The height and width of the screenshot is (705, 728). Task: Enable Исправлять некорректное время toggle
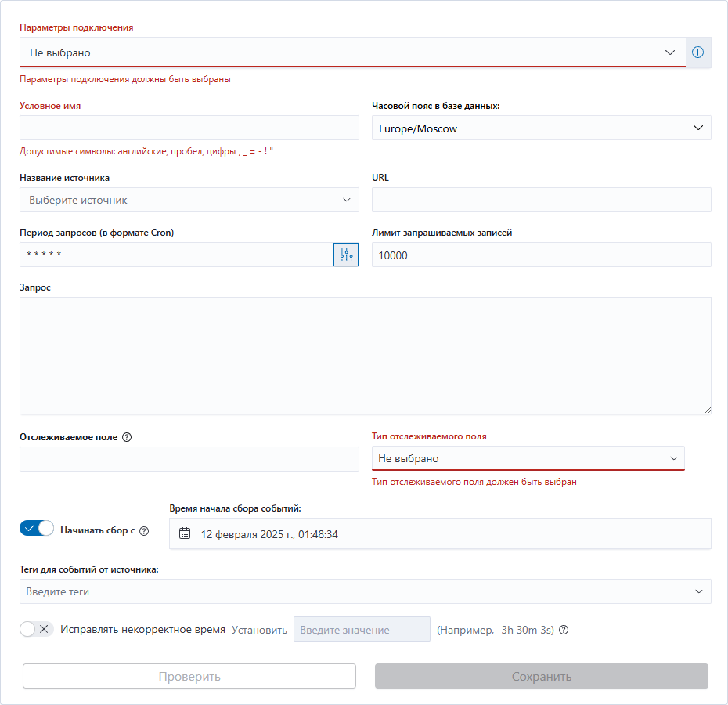(x=37, y=629)
